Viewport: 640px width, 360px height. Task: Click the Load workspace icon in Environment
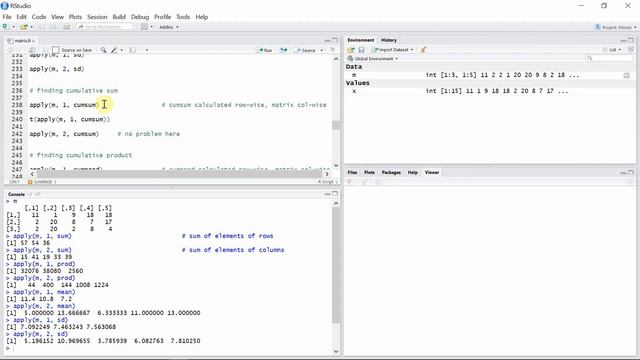[351, 50]
